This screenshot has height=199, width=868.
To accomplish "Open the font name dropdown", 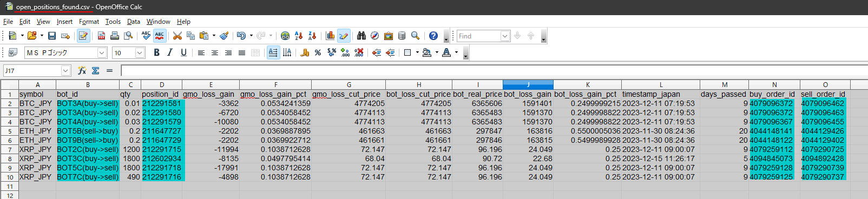I will point(102,52).
